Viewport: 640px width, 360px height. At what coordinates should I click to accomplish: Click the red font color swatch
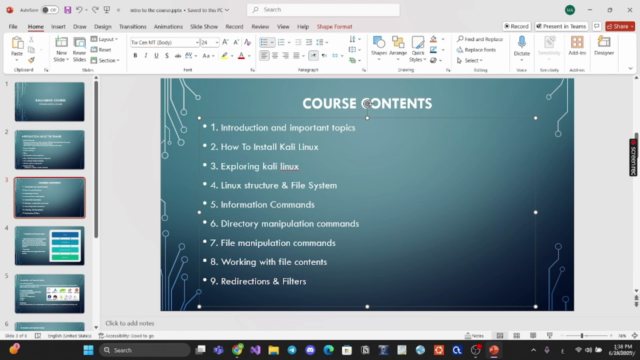241,56
